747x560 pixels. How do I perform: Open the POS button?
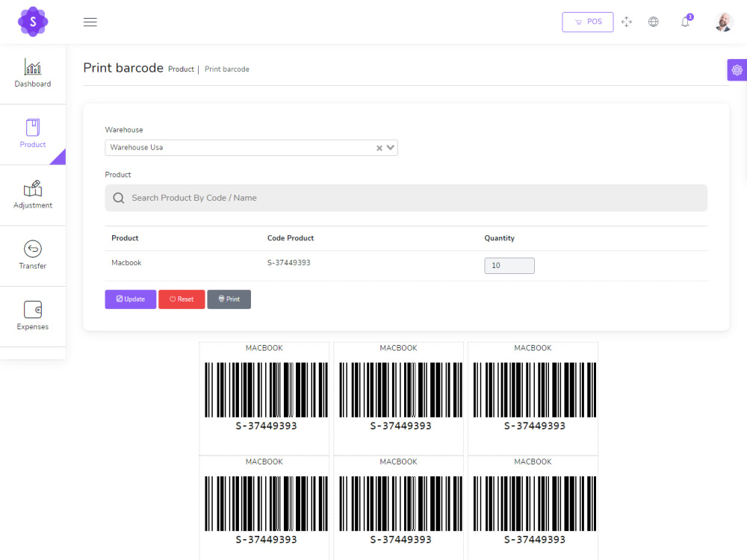pos(587,22)
